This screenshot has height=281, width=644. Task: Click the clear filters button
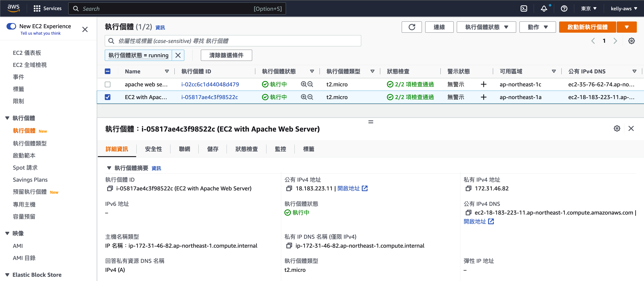[x=226, y=55]
